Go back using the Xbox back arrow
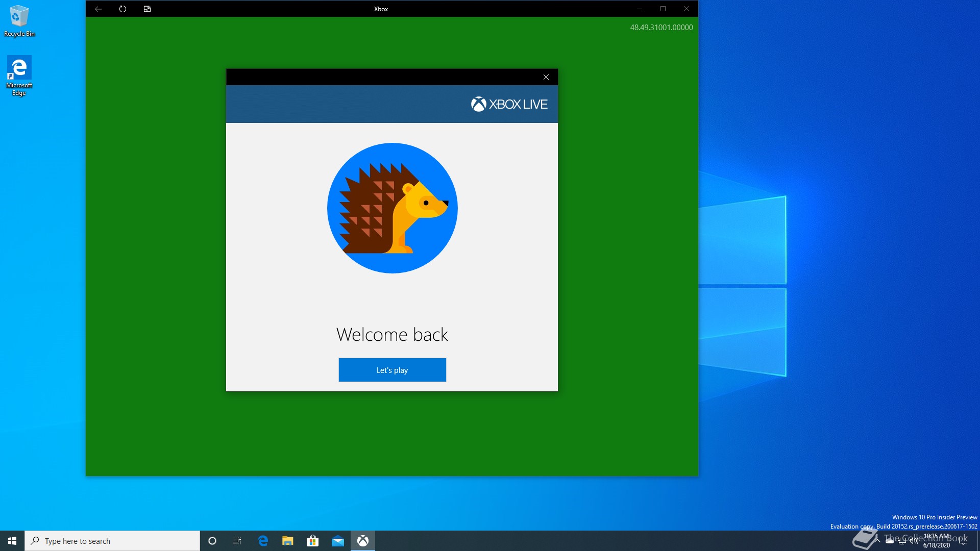 tap(98, 9)
